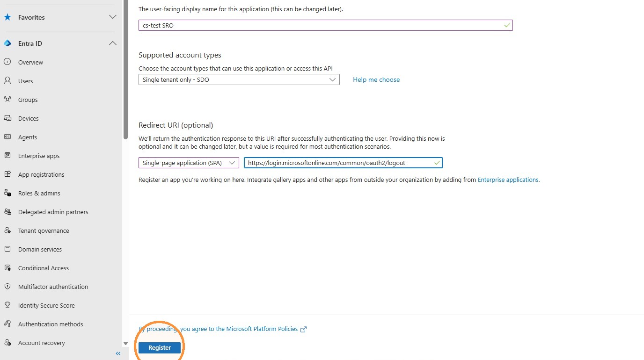Viewport: 644px width, 360px height.
Task: Collapse the sidebar with double-chevron icon
Action: pos(118,353)
